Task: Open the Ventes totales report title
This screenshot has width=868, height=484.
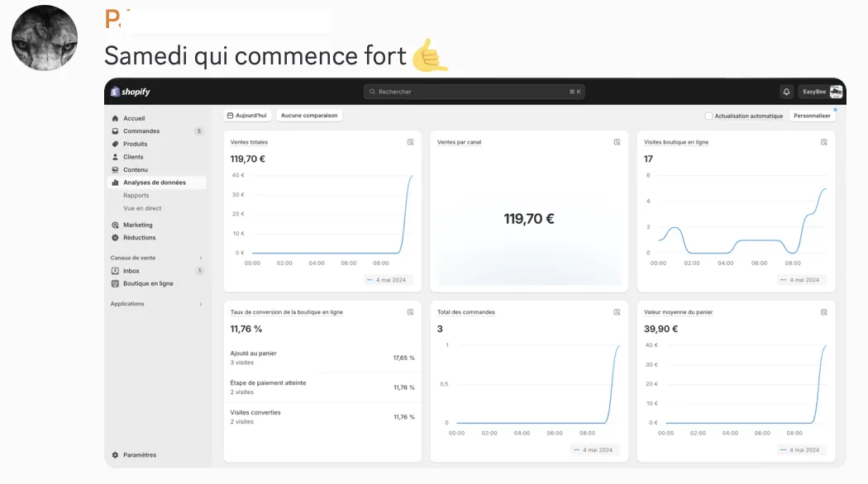Action: 249,142
